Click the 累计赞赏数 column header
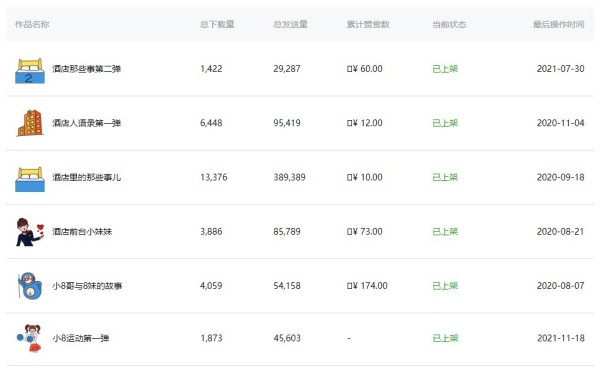600x373 pixels. 368,24
